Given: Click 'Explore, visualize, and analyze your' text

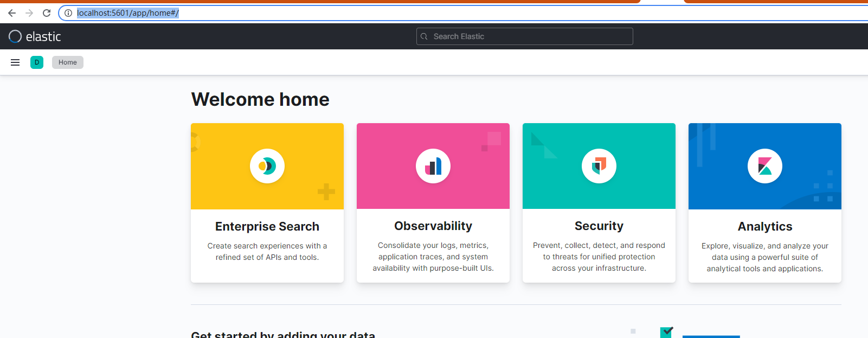Looking at the screenshot, I should coord(765,246).
